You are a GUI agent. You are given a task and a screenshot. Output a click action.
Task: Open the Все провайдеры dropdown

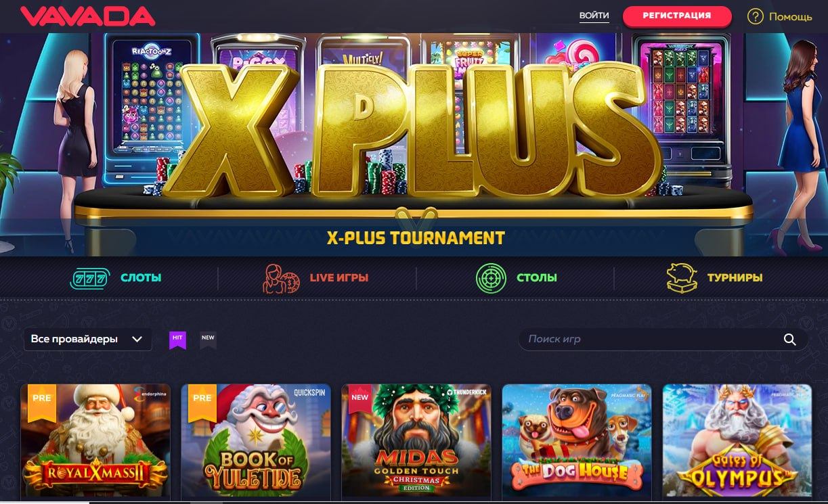(87, 339)
